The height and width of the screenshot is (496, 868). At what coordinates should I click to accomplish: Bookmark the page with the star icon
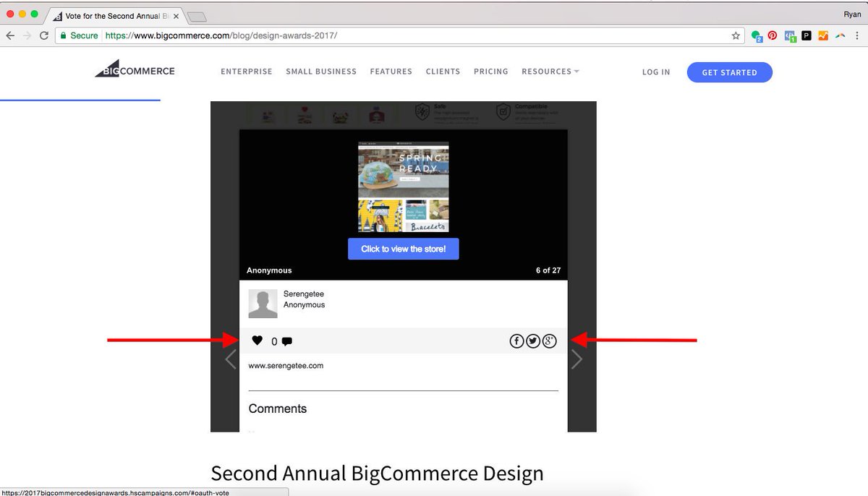[x=734, y=35]
